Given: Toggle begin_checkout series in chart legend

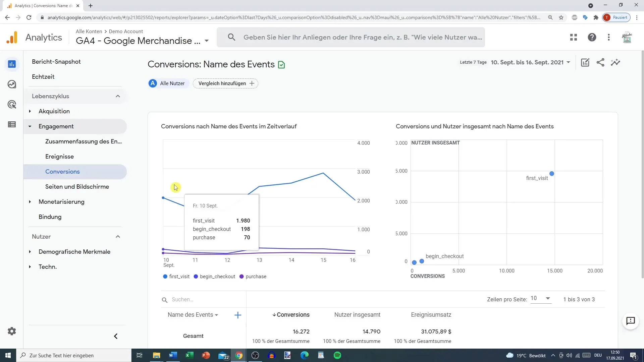Looking at the screenshot, I should pyautogui.click(x=214, y=277).
